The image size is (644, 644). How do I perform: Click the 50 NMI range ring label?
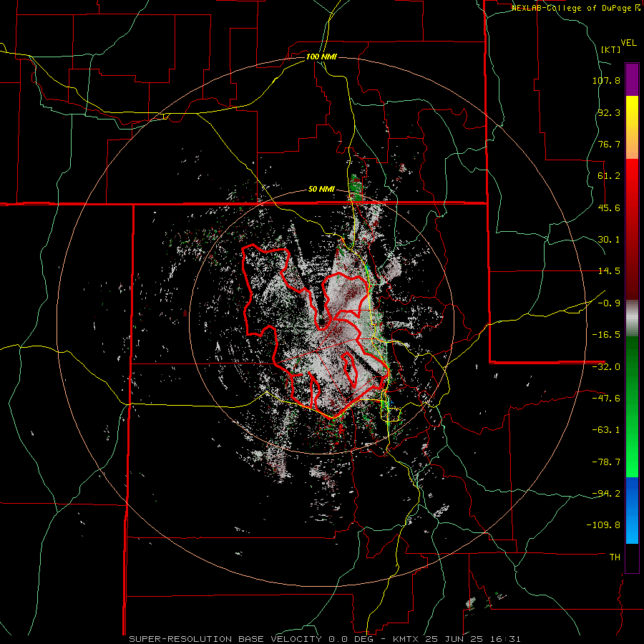(x=321, y=190)
